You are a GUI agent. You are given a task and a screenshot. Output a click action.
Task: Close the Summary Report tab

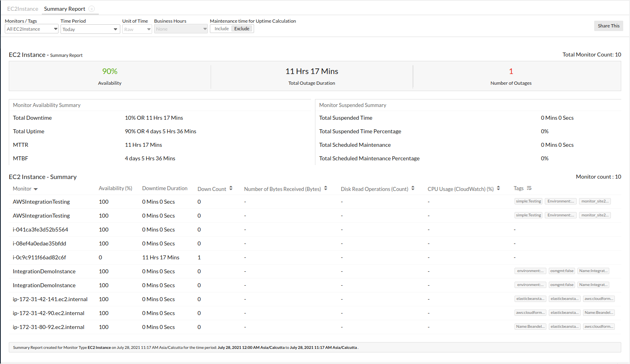(92, 9)
